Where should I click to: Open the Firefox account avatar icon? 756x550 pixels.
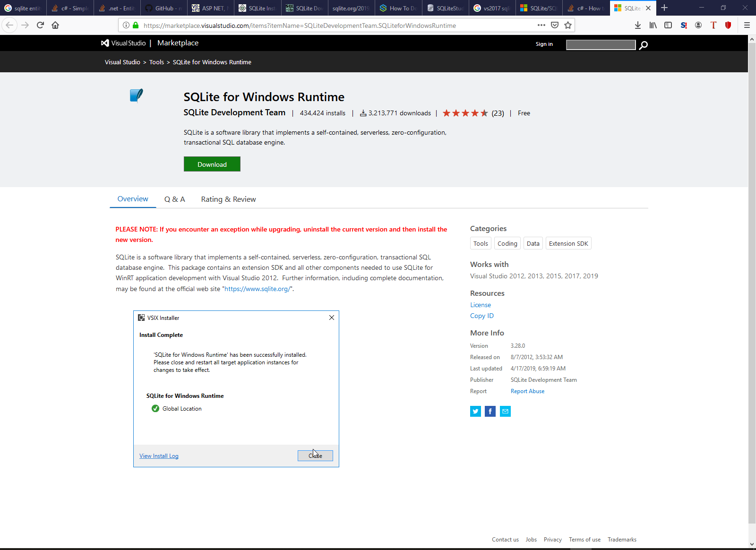click(698, 25)
